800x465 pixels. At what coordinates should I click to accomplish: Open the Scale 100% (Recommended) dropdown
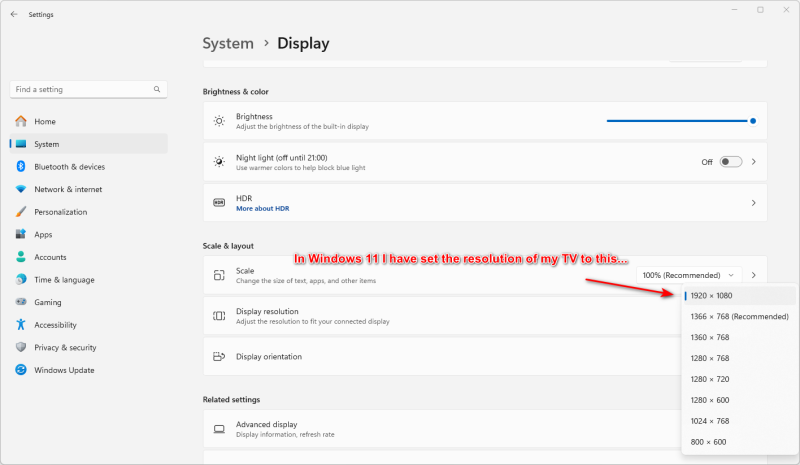tap(690, 275)
